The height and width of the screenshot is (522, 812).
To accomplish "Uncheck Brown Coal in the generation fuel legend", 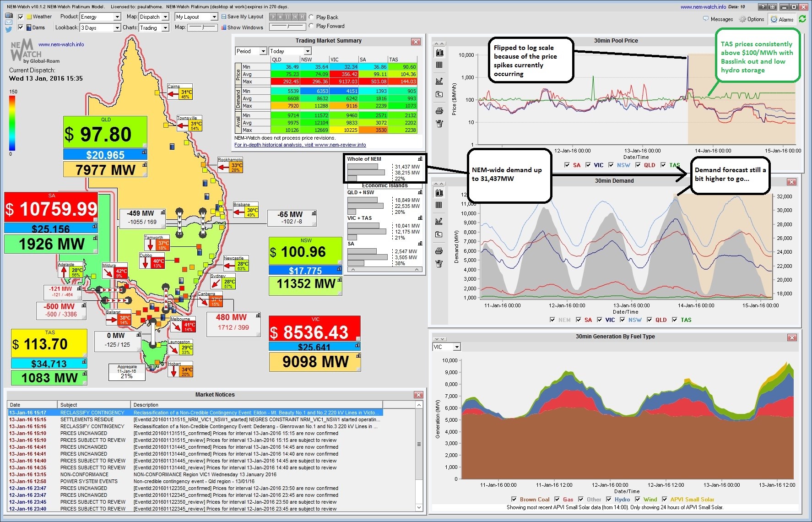I will [x=514, y=499].
